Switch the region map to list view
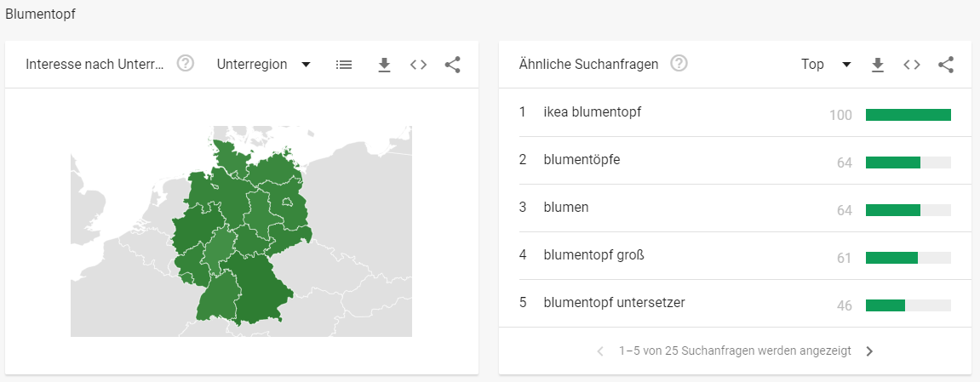Image resolution: width=980 pixels, height=382 pixels. pos(344,65)
